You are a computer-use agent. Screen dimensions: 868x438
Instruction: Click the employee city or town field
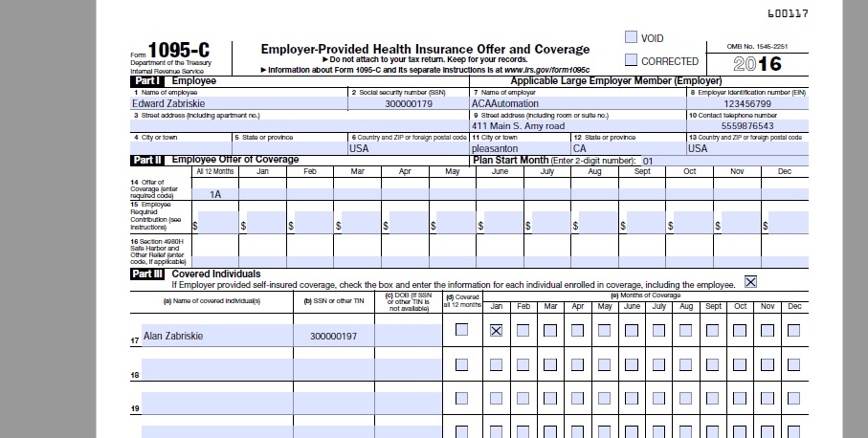tap(181, 148)
